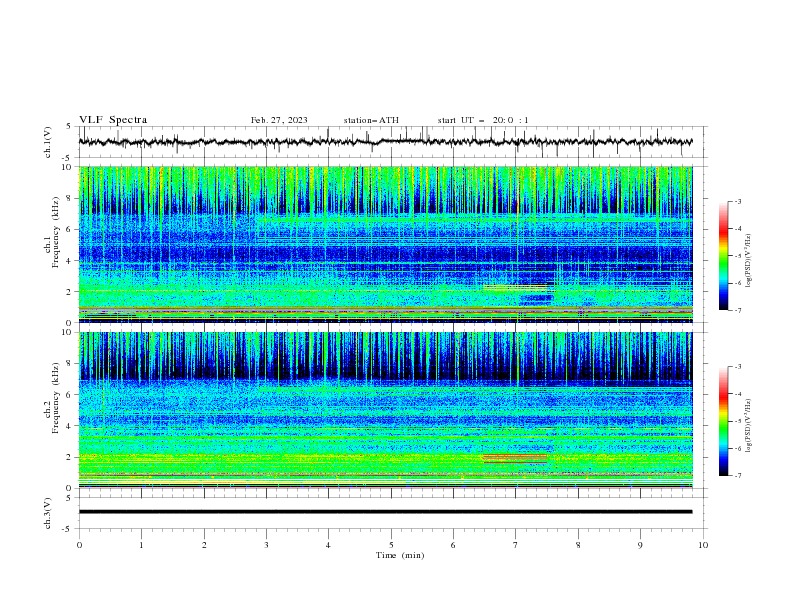Click the "4" kHz tick on ch.2 axis
Viewport: 792px width, 612px height.
click(x=70, y=426)
